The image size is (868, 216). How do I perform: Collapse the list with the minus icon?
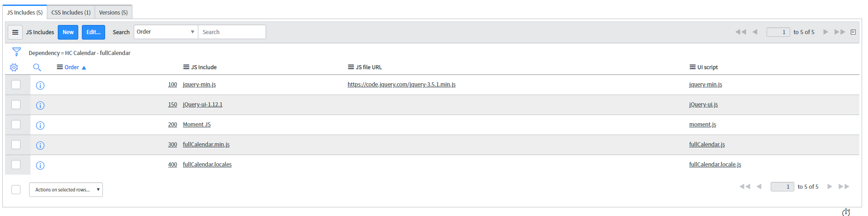coord(853,32)
